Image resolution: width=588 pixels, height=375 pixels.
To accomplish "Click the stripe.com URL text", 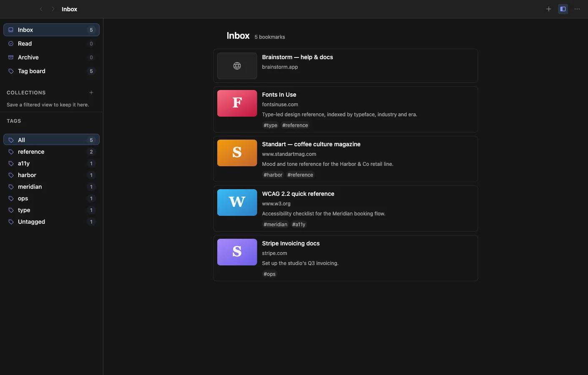I will 274,253.
